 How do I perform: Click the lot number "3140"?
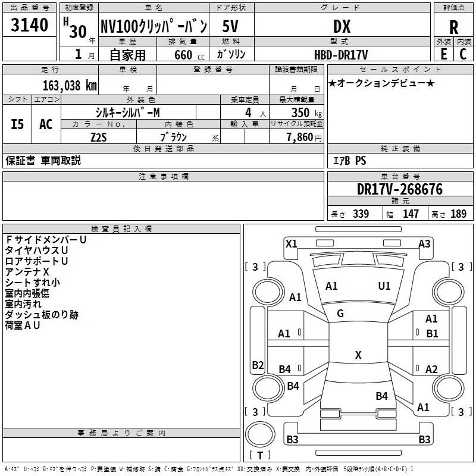[29, 25]
